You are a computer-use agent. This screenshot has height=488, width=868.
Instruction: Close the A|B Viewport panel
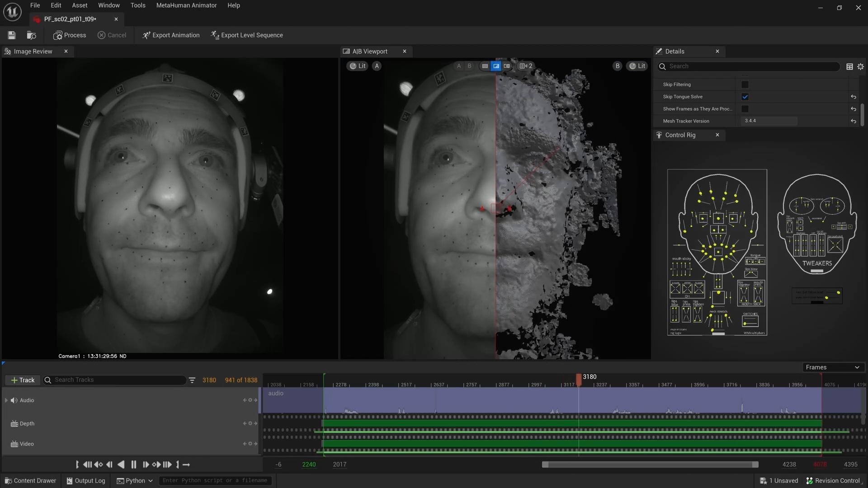pyautogui.click(x=405, y=52)
